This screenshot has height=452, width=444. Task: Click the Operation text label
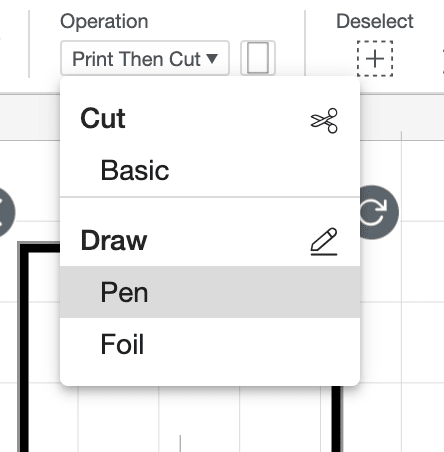point(104,22)
